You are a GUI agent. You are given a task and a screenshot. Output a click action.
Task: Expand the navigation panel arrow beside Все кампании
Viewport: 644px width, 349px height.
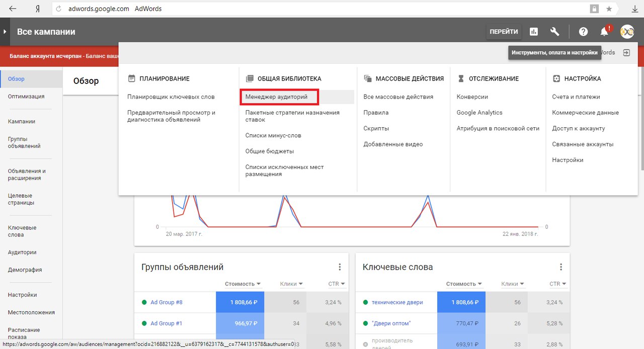tap(5, 31)
